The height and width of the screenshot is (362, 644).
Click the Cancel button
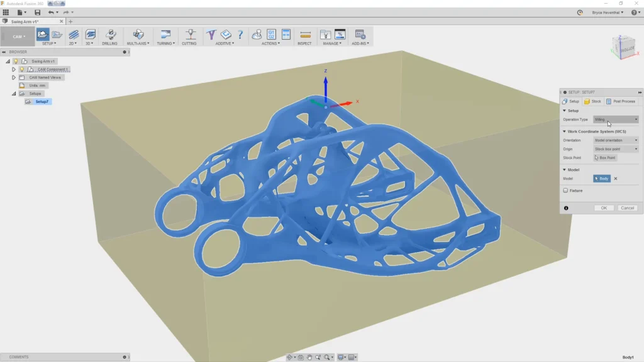point(628,207)
